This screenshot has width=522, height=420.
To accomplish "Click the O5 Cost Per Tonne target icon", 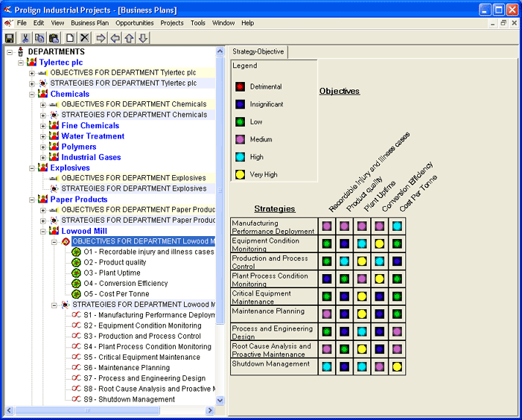I will coord(76,294).
